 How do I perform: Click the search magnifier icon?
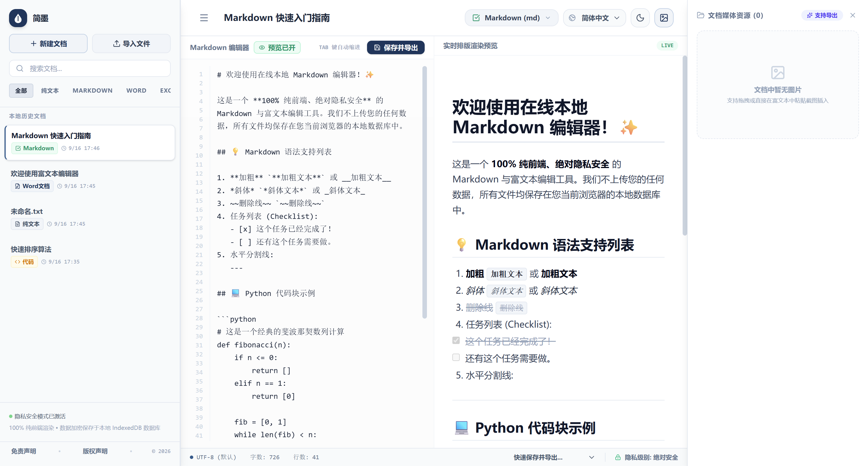pyautogui.click(x=20, y=68)
